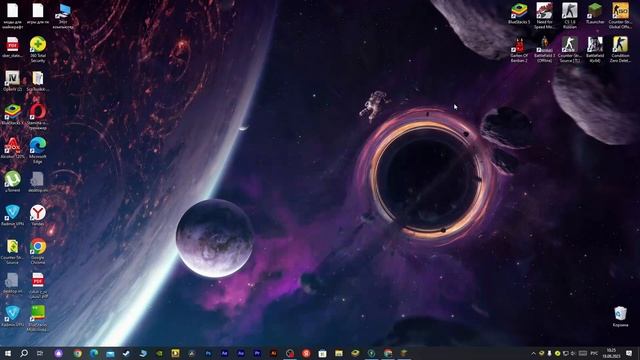Select the Recycle Bin (Корзина) icon
The width and height of the screenshot is (640, 360).
coord(620,317)
